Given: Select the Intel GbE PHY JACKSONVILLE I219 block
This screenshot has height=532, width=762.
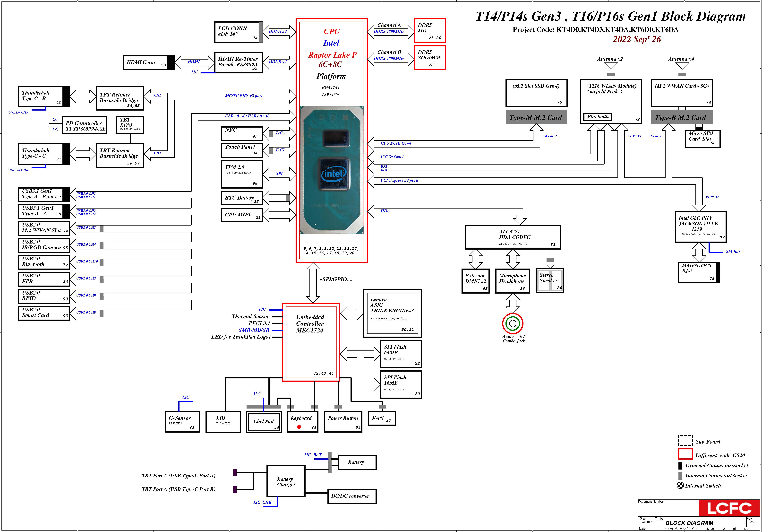Looking at the screenshot, I should pos(701,227).
